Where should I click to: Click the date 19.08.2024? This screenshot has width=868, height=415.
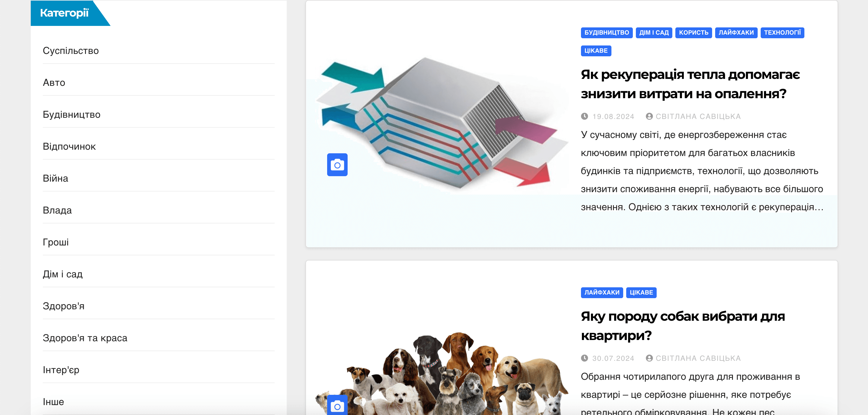point(613,117)
